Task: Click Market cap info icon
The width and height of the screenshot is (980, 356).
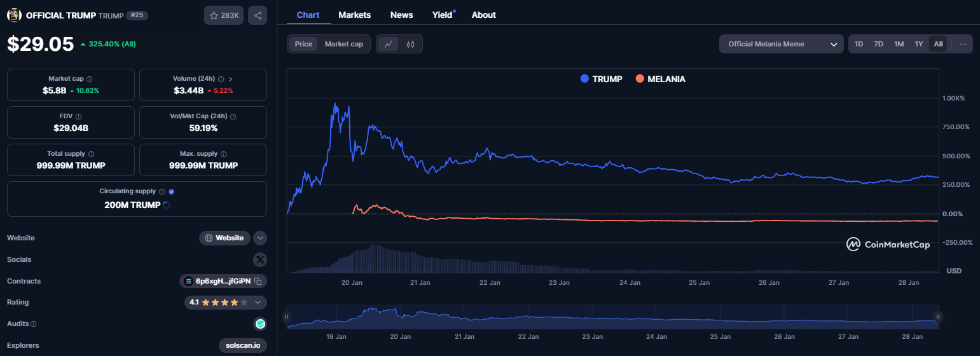Action: point(89,79)
